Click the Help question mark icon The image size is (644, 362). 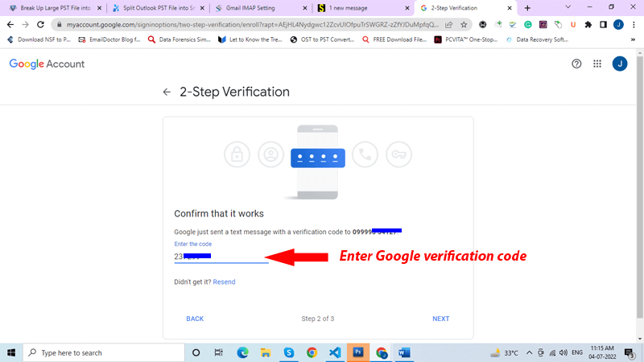click(576, 64)
